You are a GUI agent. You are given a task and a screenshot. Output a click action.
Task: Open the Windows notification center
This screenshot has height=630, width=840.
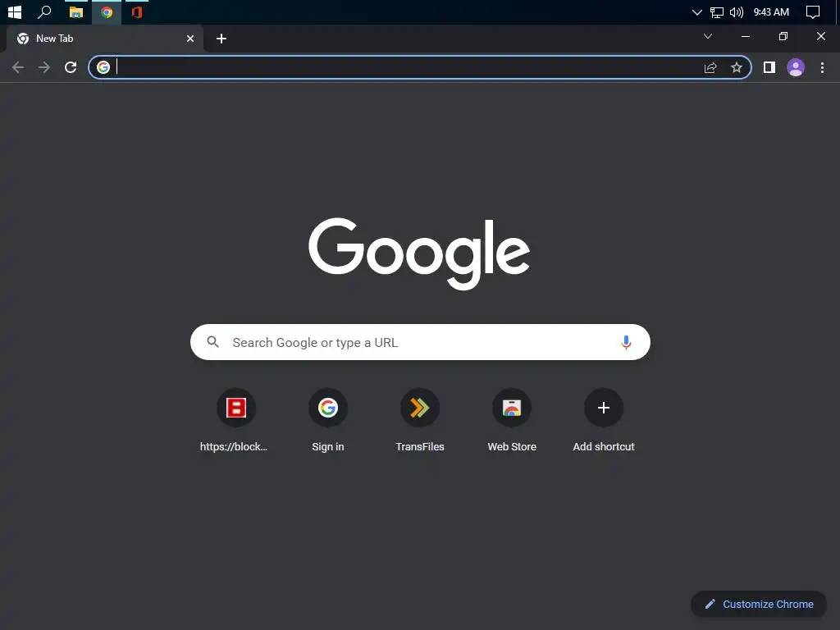(813, 11)
